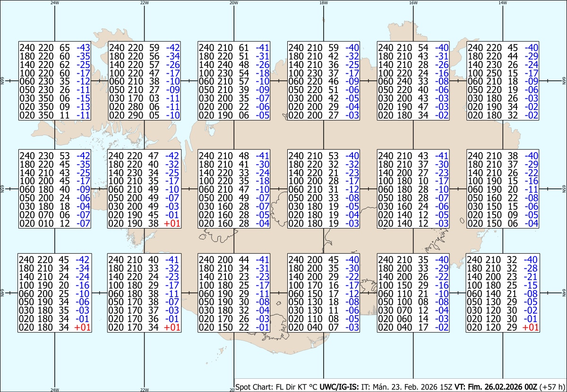Viewport: 567px width, 392px height.
Task: Select the row "020 010 12 -07"
Action: (x=55, y=223)
